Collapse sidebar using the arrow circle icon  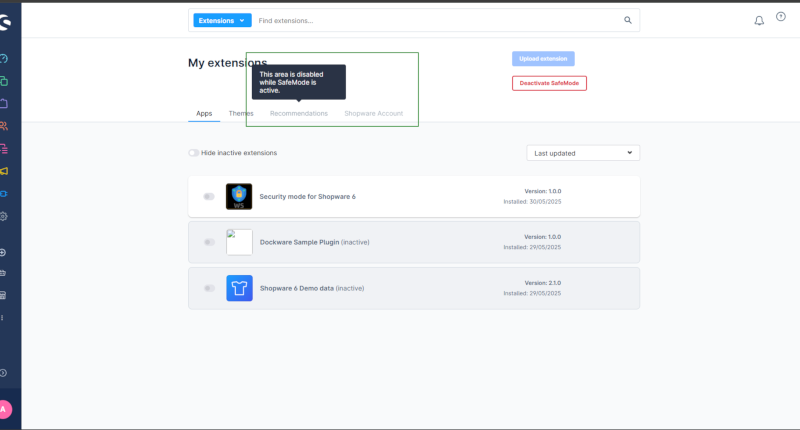point(3,373)
